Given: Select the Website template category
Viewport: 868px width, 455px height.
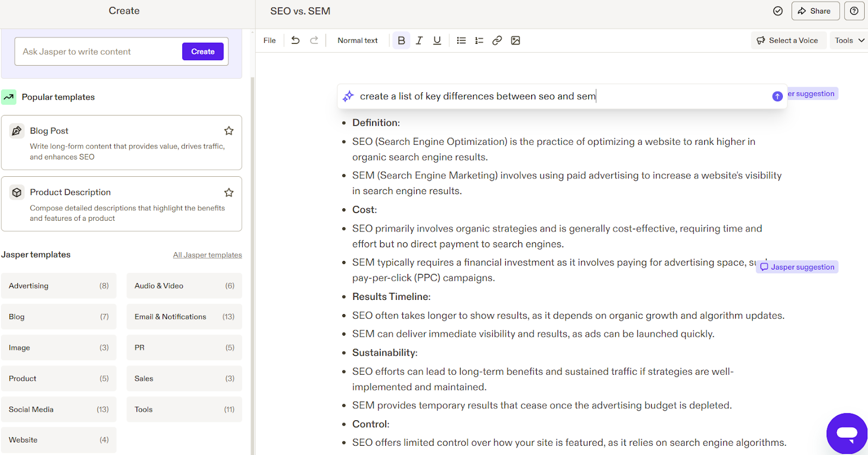Looking at the screenshot, I should 59,440.
